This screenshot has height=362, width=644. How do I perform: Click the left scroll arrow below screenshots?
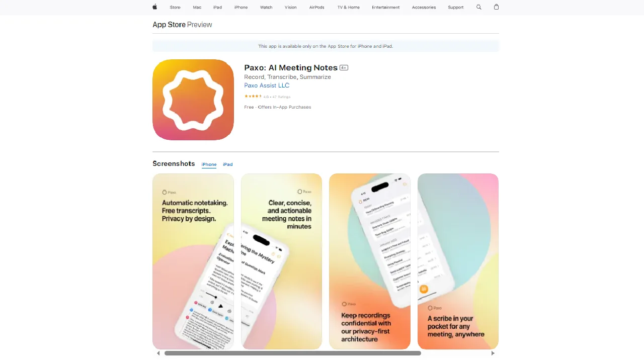158,353
